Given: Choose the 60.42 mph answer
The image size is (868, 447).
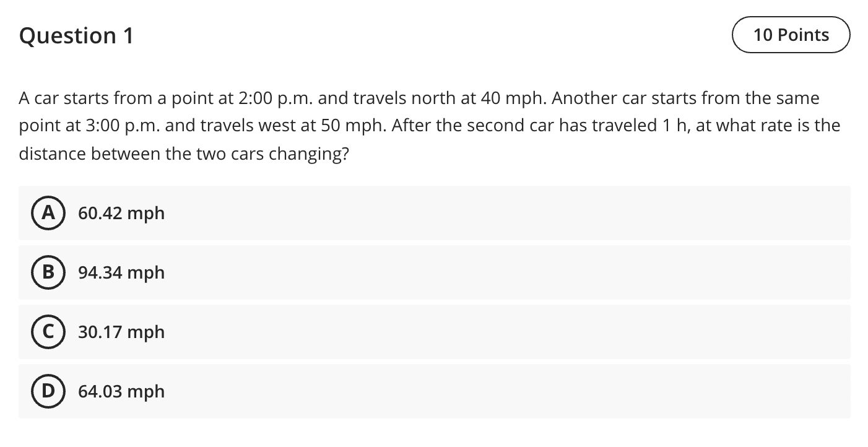Looking at the screenshot, I should pyautogui.click(x=121, y=213).
